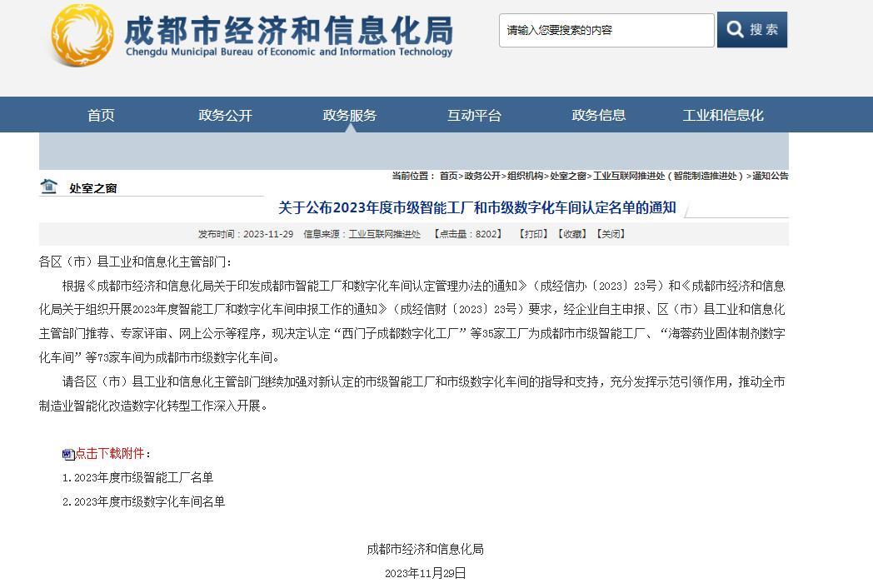The height and width of the screenshot is (588, 873).
Task: Click the search magnifier button
Action: [751, 30]
